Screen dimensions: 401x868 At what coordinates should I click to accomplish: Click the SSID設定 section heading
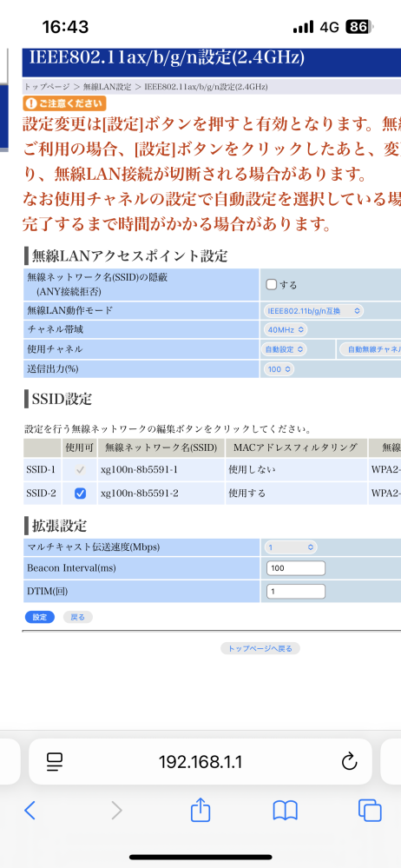(x=62, y=399)
